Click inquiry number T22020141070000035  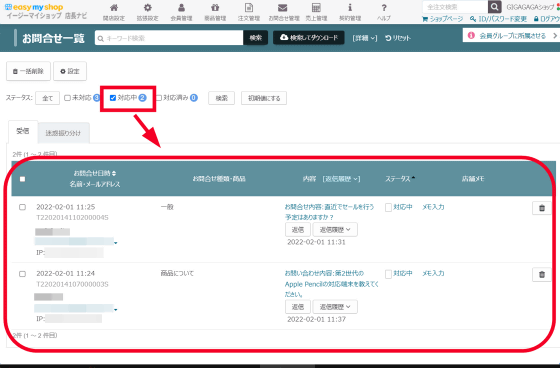coord(72,284)
